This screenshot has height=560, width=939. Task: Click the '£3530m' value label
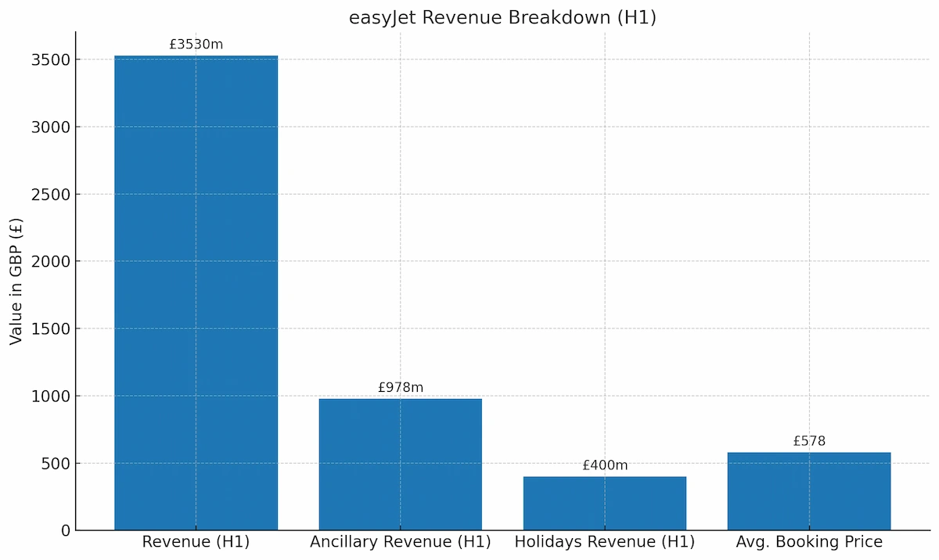[196, 45]
